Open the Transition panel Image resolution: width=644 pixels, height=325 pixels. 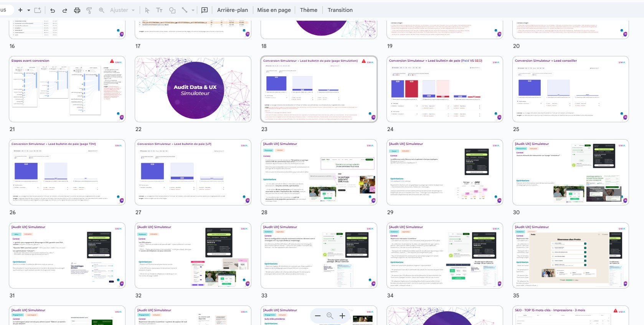(x=340, y=10)
